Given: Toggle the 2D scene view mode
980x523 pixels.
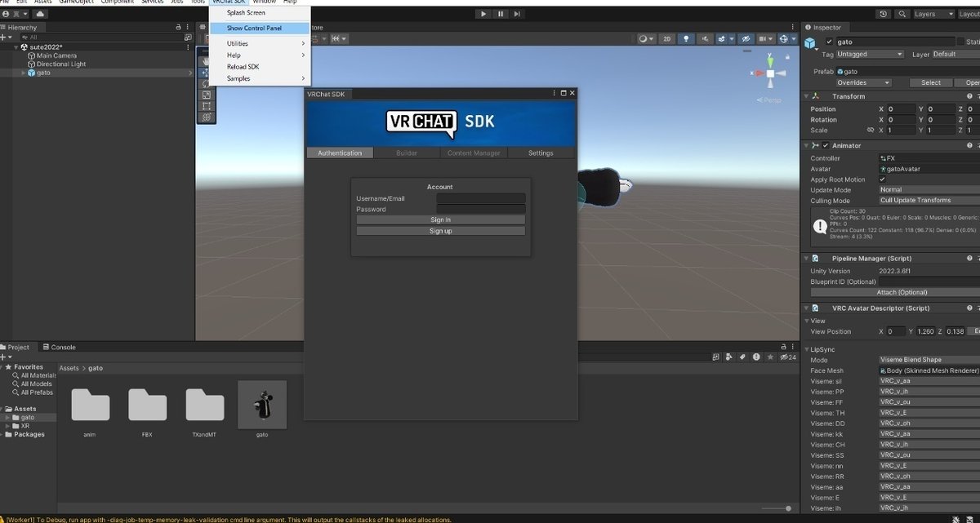Looking at the screenshot, I should (666, 38).
